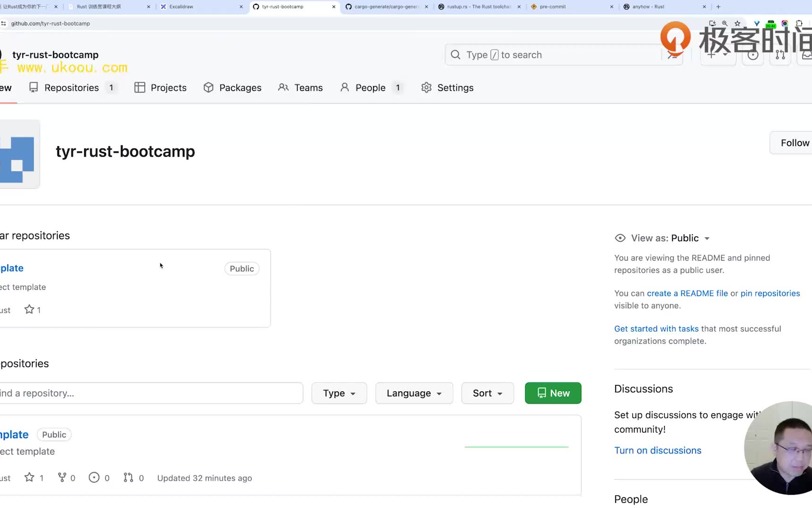Viewport: 812px width, 508px height.
Task: Click 'Updated 32 minutes ago' text
Action: (x=204, y=478)
